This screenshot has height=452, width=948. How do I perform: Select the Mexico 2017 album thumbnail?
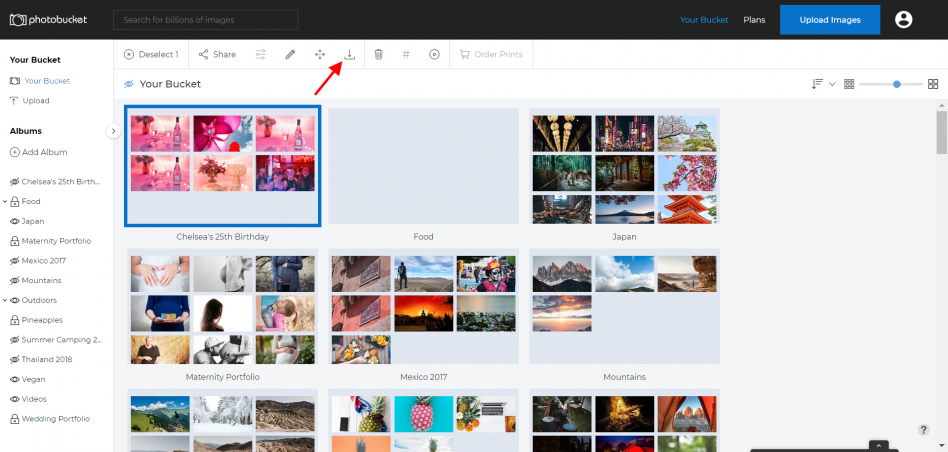click(423, 306)
